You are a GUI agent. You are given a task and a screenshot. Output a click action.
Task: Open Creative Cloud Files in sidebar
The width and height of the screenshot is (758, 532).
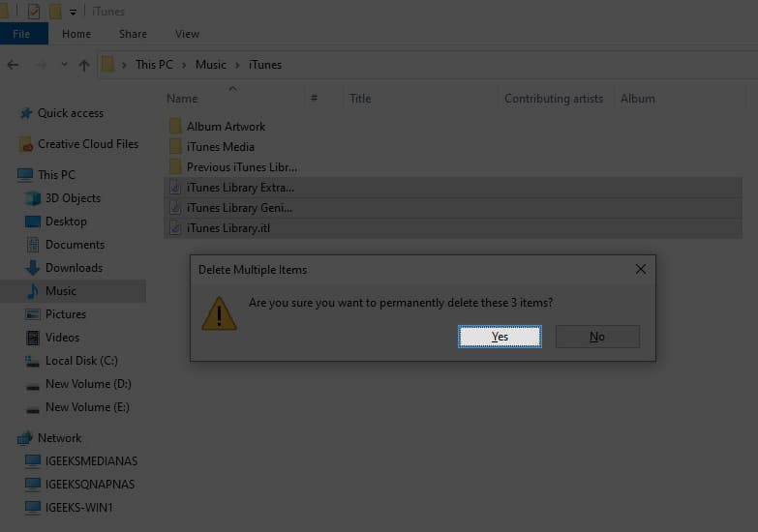(88, 144)
